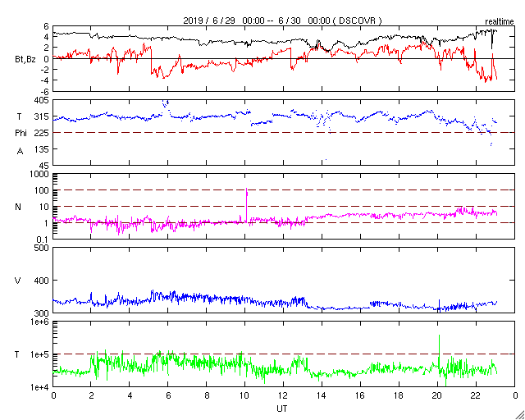Screen dimensions: 525x420
Task: Click the '-6' tick on Bt,Bz axis
Action: [46, 91]
